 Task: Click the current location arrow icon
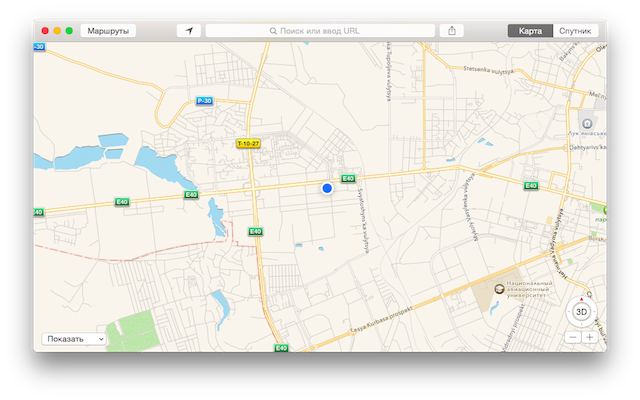click(189, 31)
